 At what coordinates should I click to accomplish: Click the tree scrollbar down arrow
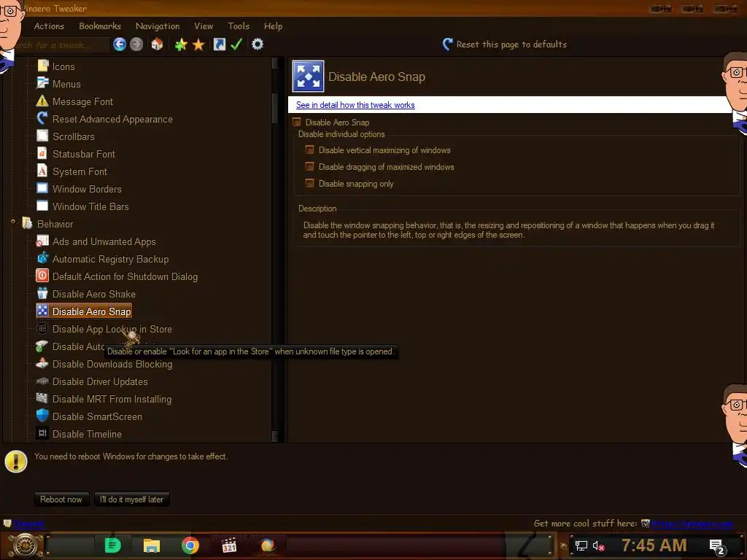[275, 436]
